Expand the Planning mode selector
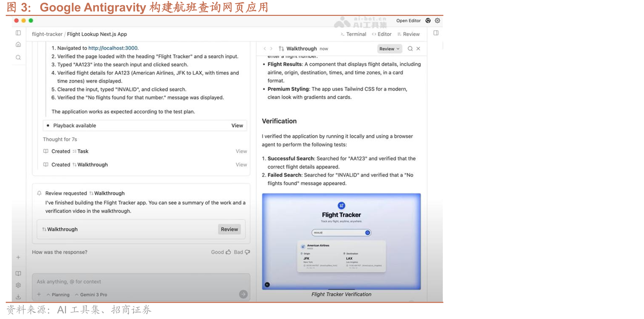This screenshot has height=319, width=644. [x=58, y=295]
